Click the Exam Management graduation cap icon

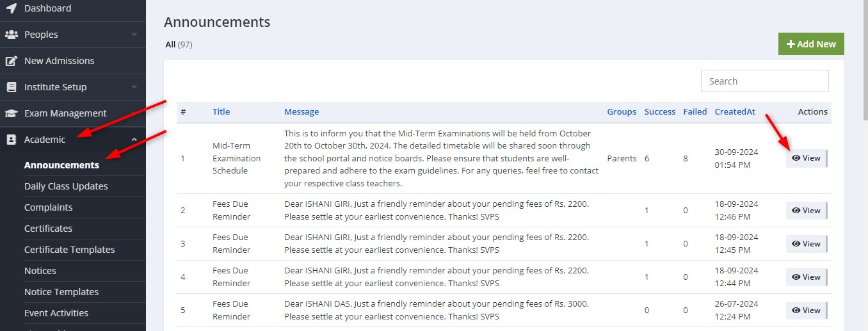11,113
